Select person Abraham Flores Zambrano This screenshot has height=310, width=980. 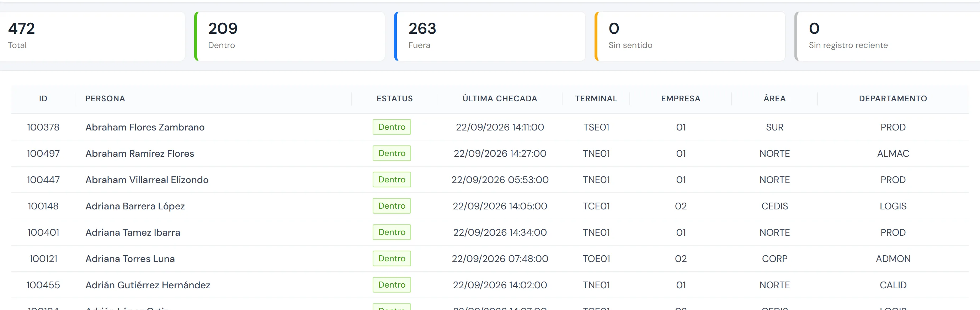point(145,127)
